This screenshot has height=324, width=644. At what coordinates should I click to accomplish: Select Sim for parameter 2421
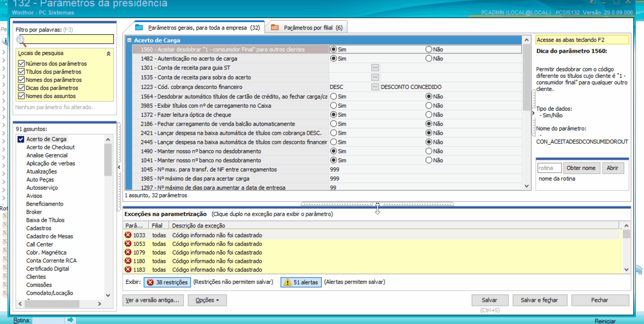333,133
